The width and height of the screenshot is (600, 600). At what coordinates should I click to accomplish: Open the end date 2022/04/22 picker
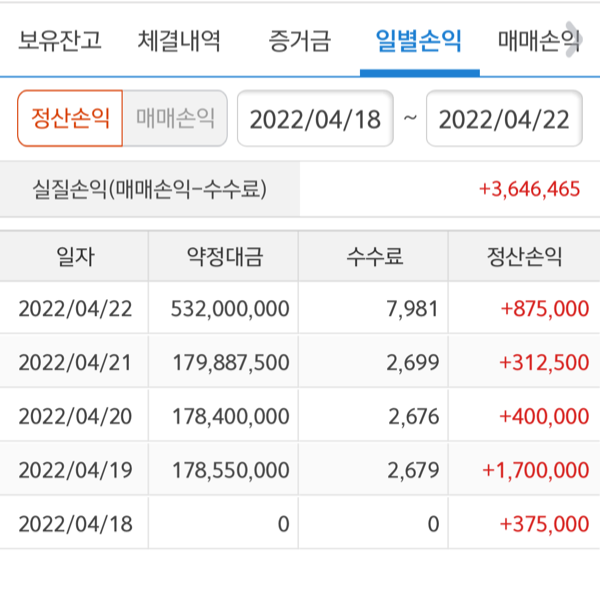tap(504, 119)
